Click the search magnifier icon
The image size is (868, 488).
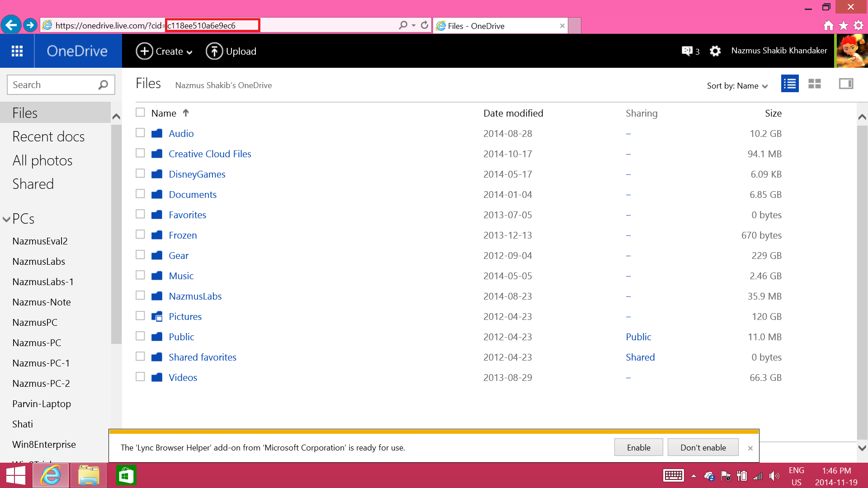click(103, 84)
